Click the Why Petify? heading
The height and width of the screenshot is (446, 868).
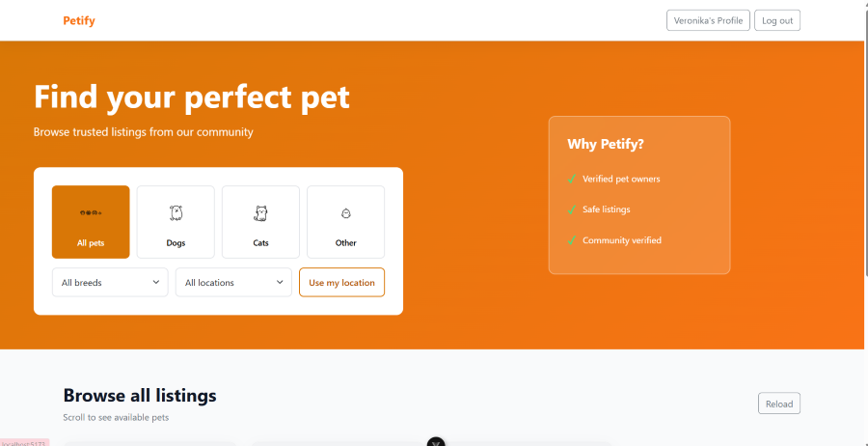[606, 144]
